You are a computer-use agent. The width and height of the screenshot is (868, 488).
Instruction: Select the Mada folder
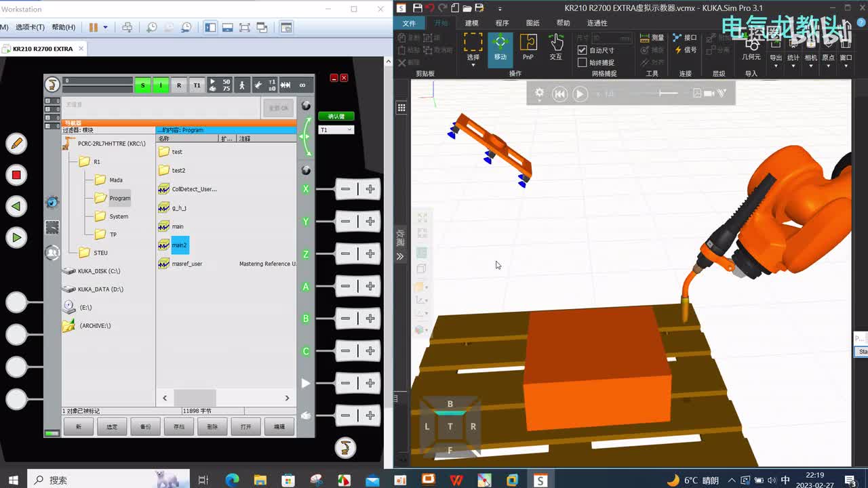(108, 180)
